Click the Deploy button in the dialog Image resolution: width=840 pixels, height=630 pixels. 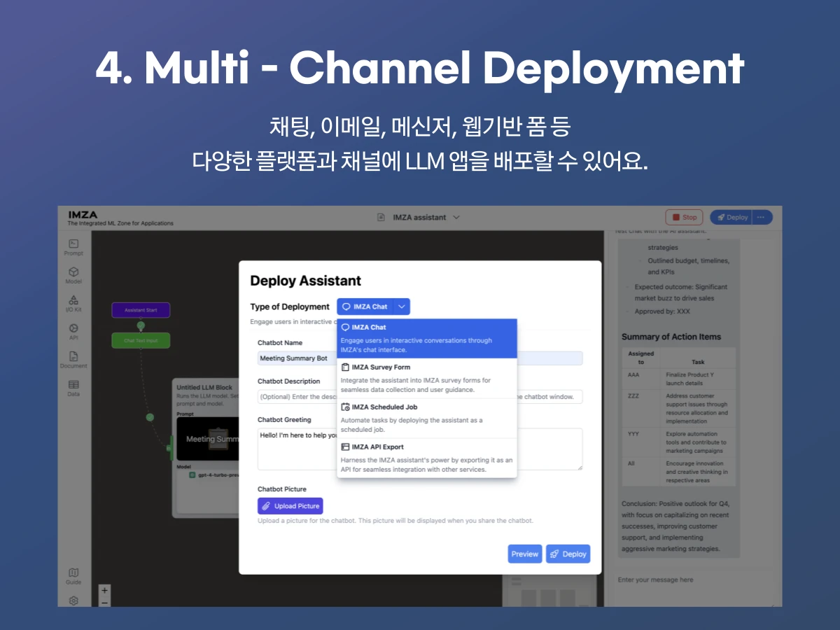click(568, 554)
